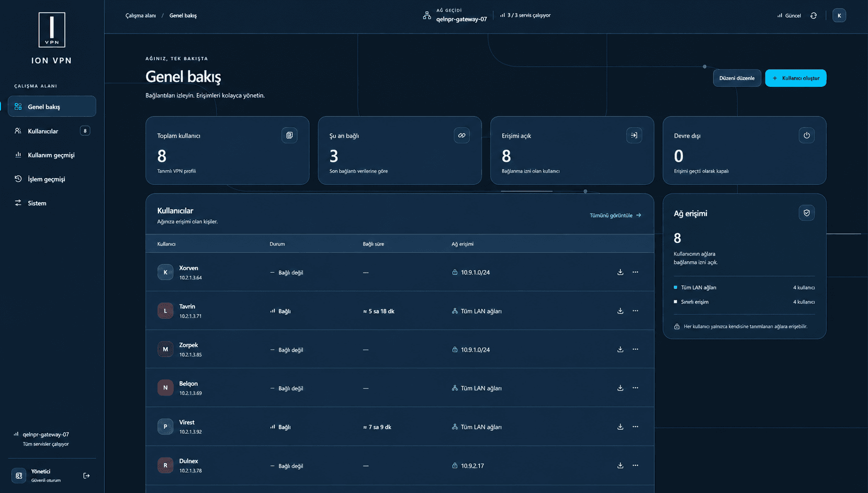Open more options for Dulnex

tap(635, 465)
